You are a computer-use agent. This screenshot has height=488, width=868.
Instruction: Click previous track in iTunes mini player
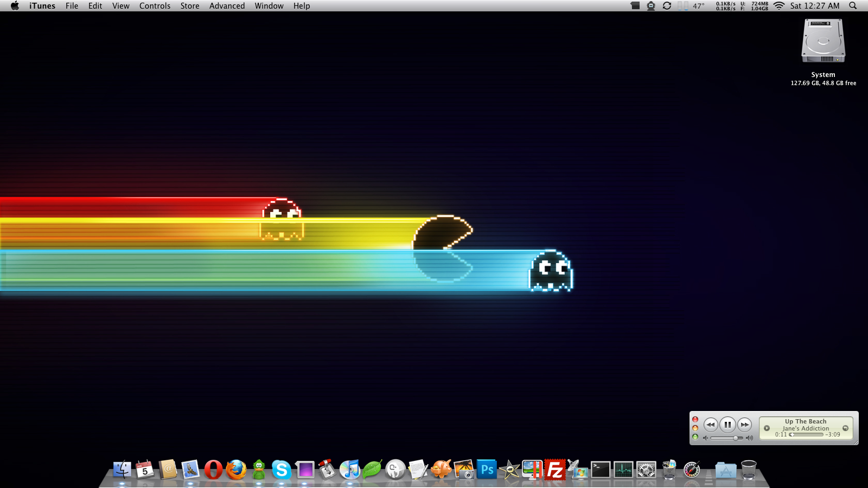click(x=711, y=425)
